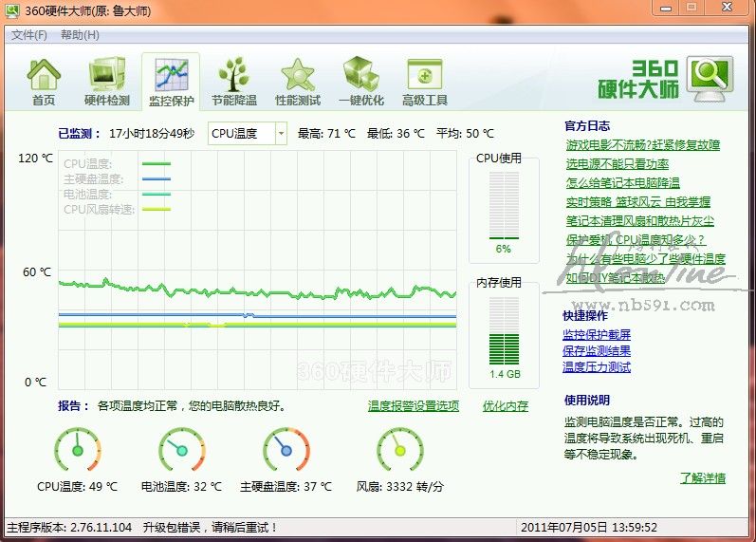Open the 文件(F) menu
Image resolution: width=756 pixels, height=542 pixels.
[29, 35]
